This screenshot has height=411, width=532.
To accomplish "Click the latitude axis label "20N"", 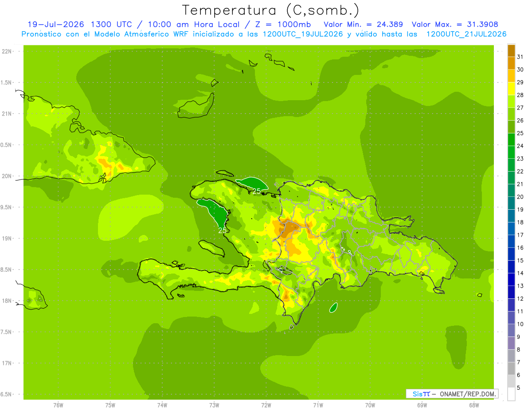I will [x=8, y=176].
